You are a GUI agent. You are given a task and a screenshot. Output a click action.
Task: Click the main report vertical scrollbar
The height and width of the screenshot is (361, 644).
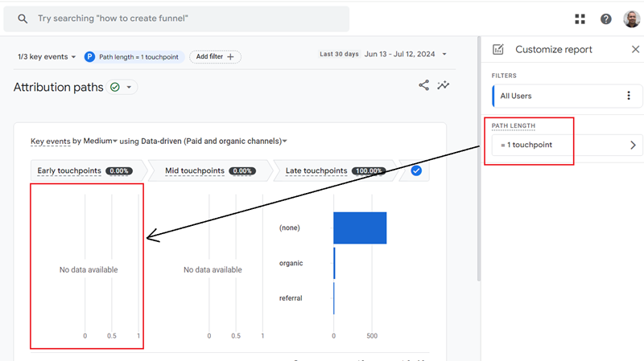click(479, 158)
